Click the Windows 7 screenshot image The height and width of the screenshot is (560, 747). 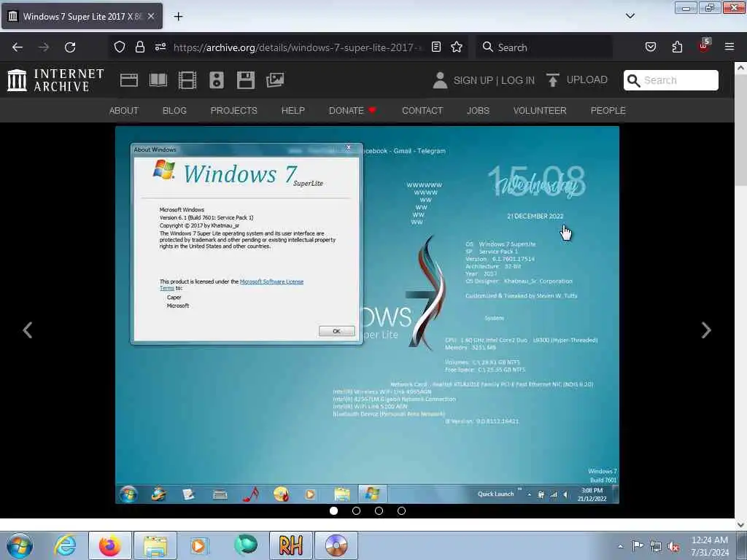pyautogui.click(x=368, y=315)
